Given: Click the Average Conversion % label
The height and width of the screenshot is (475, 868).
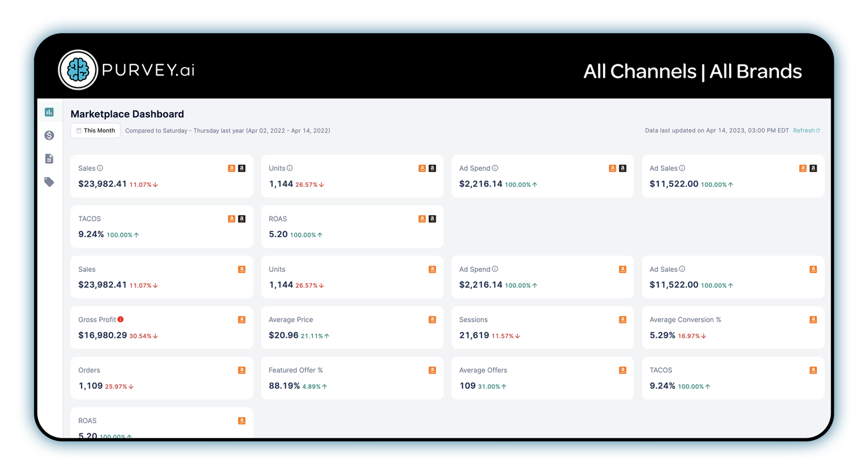Looking at the screenshot, I should click(x=685, y=319).
